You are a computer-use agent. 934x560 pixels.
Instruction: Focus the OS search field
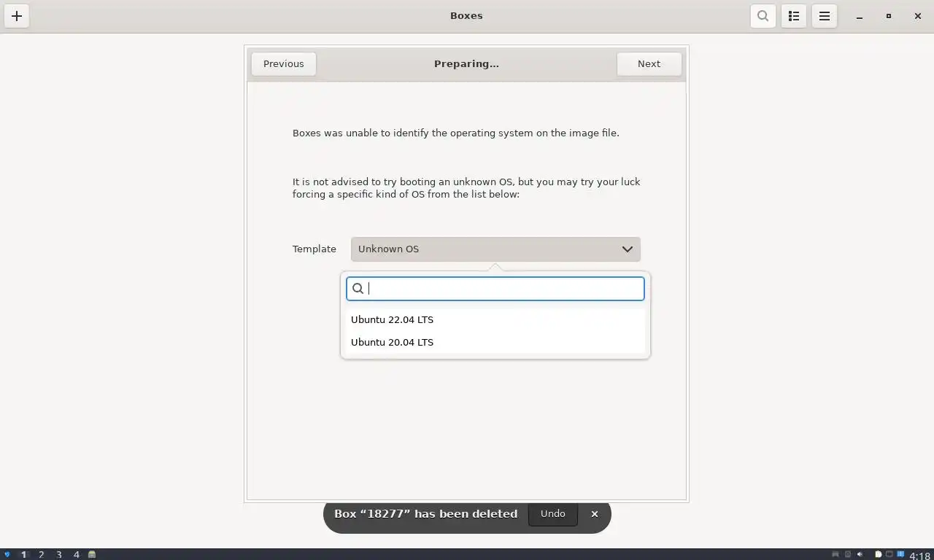[x=495, y=289]
